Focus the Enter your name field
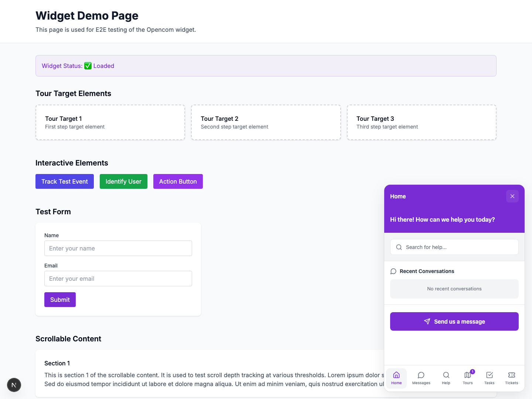The height and width of the screenshot is (399, 532). (118, 248)
